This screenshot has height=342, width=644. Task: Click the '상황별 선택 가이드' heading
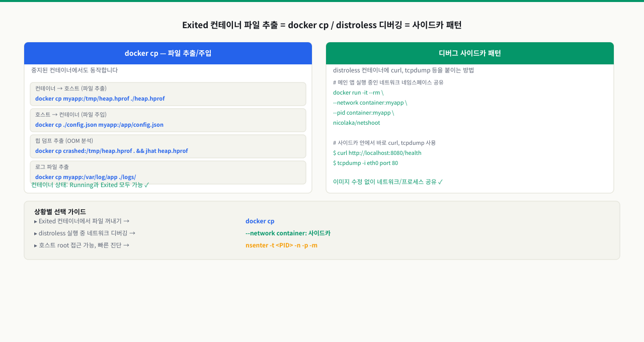(x=60, y=212)
